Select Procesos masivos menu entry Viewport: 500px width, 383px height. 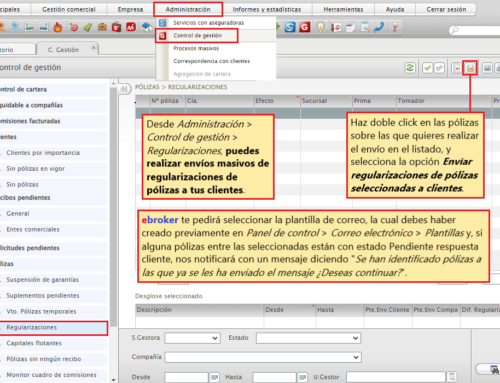point(196,48)
